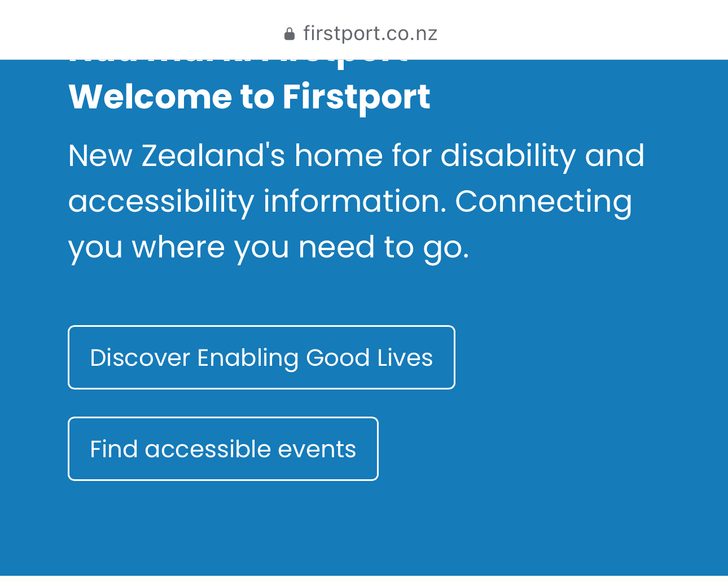
Task: Tap the word "Discover" on the first button
Action: 140,357
